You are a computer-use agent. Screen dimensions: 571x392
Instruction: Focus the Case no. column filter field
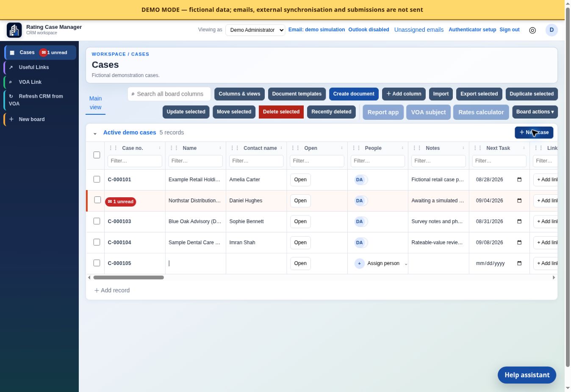(x=135, y=161)
